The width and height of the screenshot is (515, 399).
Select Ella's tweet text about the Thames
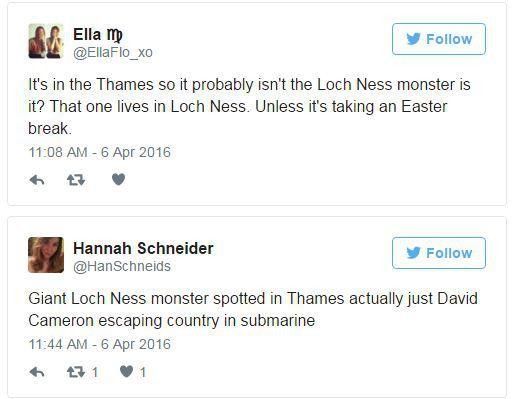point(249,106)
